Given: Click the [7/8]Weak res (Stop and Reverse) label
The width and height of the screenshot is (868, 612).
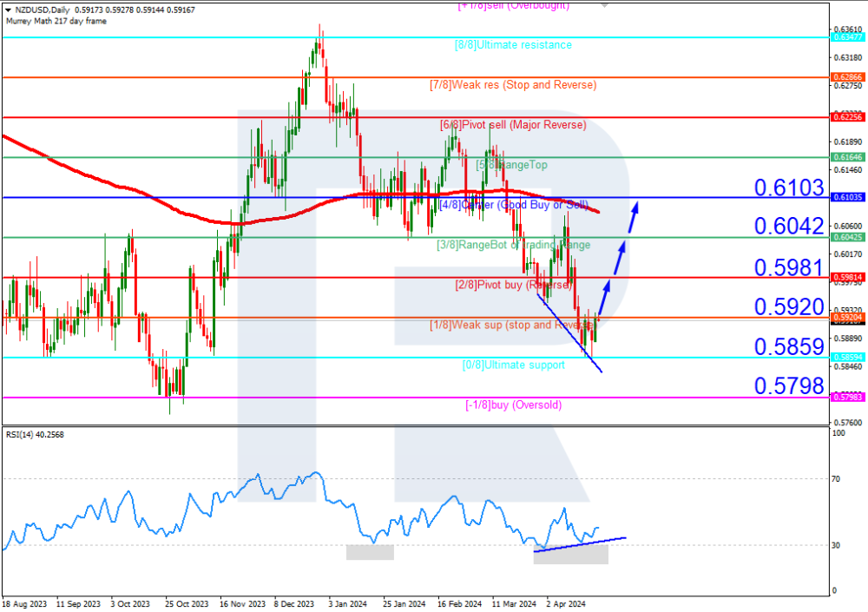Looking at the screenshot, I should tap(513, 85).
